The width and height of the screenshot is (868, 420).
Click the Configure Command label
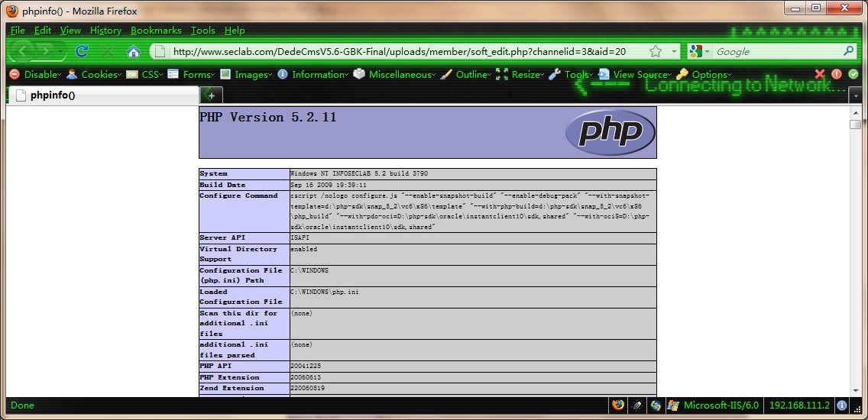coord(238,195)
